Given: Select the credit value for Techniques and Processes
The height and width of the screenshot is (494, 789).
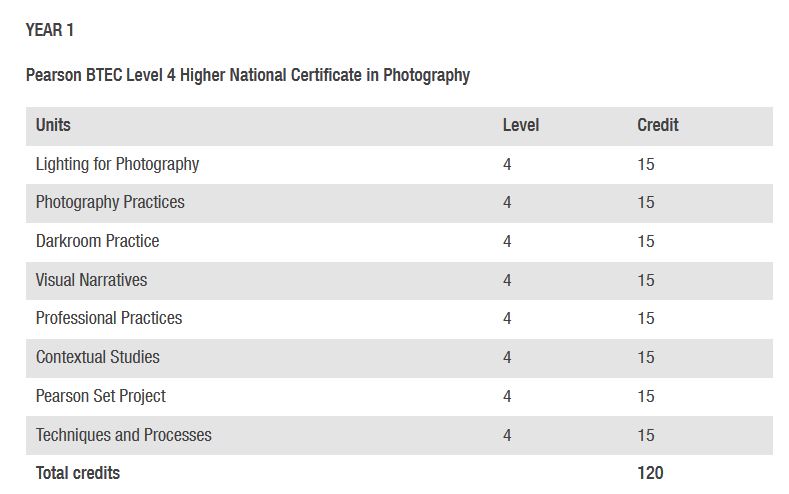Looking at the screenshot, I should pyautogui.click(x=646, y=435).
